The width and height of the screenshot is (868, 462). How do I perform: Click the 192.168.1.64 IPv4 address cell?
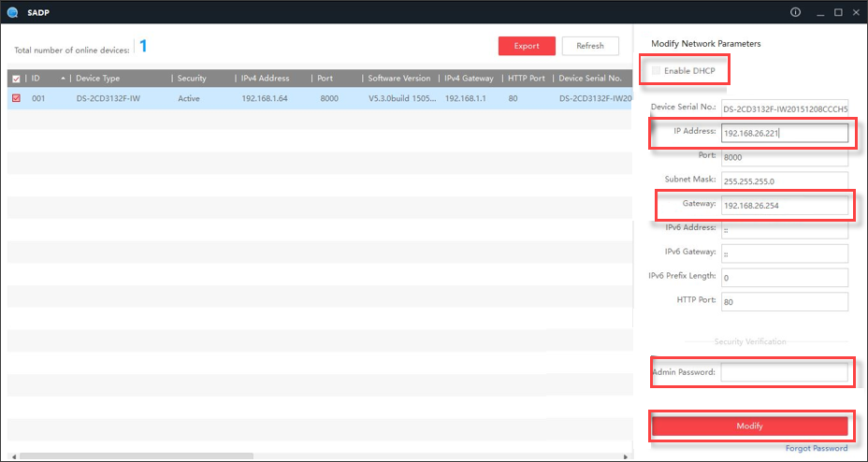click(x=265, y=99)
